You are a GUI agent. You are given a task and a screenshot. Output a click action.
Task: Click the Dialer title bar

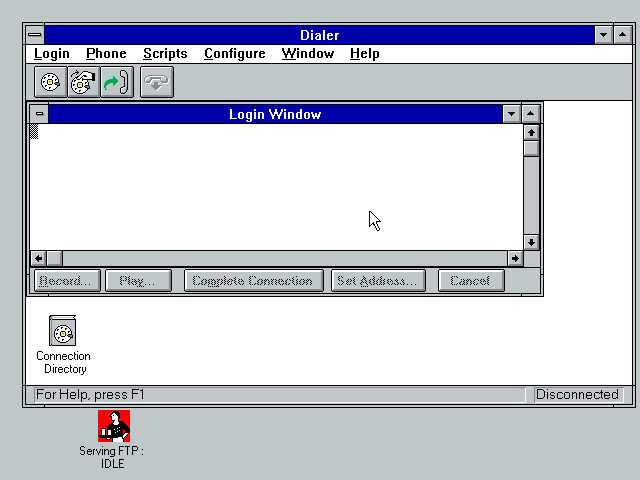tap(319, 35)
